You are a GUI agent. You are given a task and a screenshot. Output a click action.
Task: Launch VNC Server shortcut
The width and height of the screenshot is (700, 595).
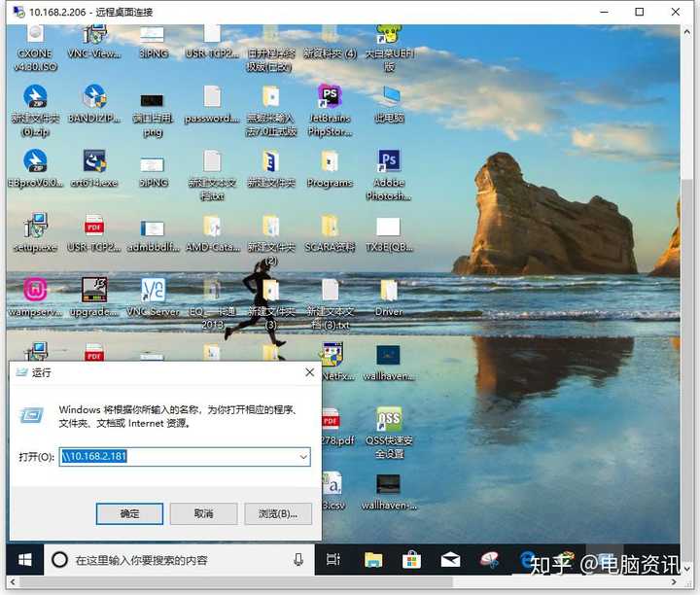[x=154, y=297]
